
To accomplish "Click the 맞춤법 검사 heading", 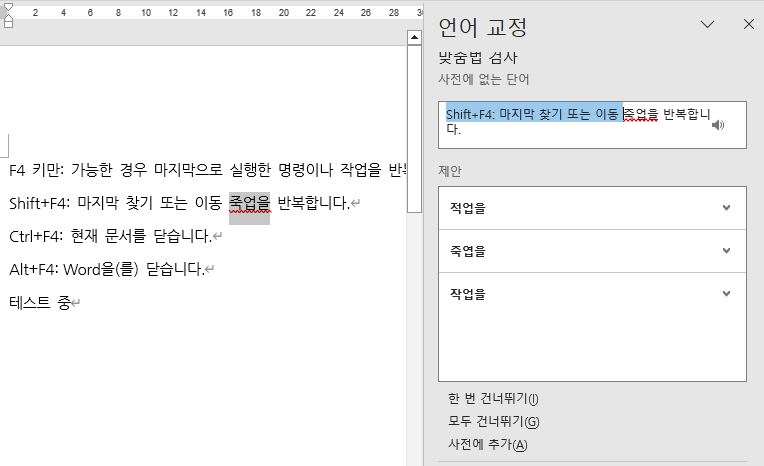I will 478,58.
